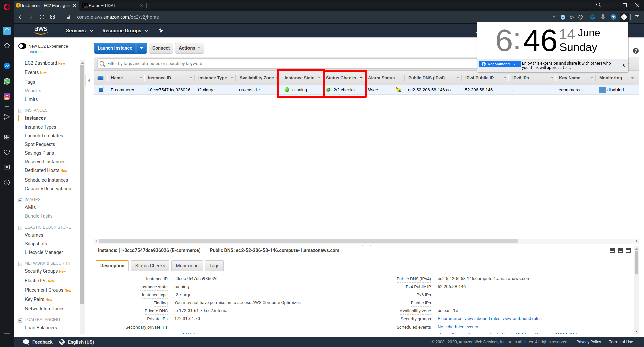Open the EC2 help question mark
644x347 pixels.
pos(636,51)
